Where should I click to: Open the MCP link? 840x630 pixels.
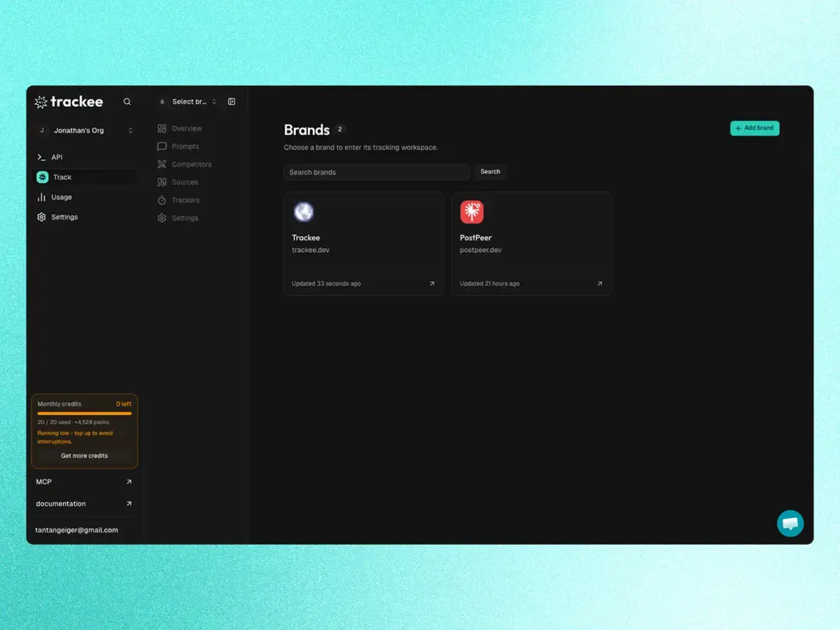pos(85,482)
